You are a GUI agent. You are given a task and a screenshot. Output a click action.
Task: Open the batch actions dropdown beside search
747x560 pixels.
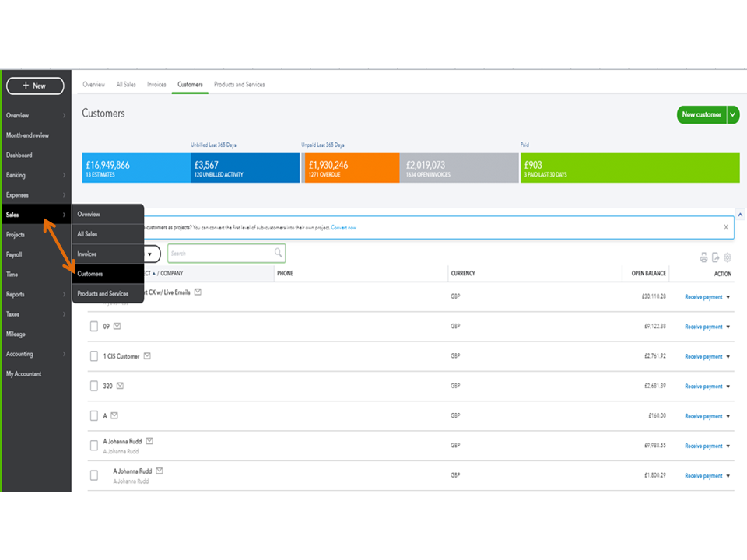tap(150, 254)
